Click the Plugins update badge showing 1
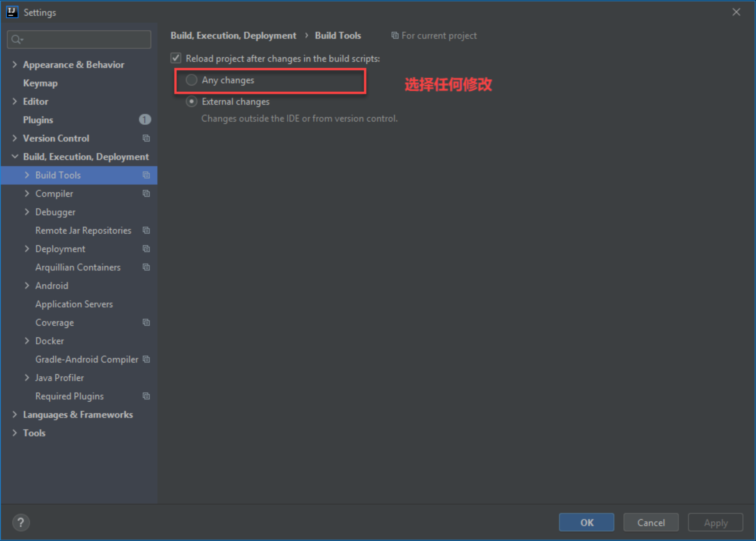Viewport: 756px width, 541px height. pos(145,120)
